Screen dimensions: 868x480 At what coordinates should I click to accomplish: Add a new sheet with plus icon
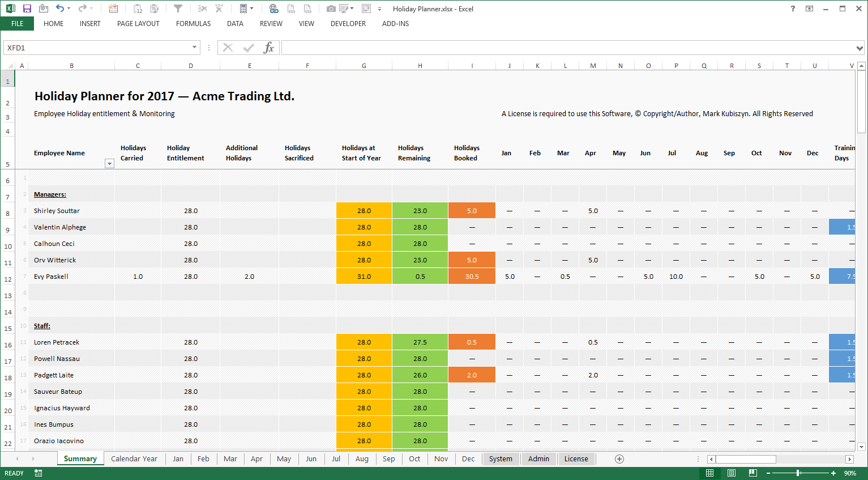coord(619,459)
